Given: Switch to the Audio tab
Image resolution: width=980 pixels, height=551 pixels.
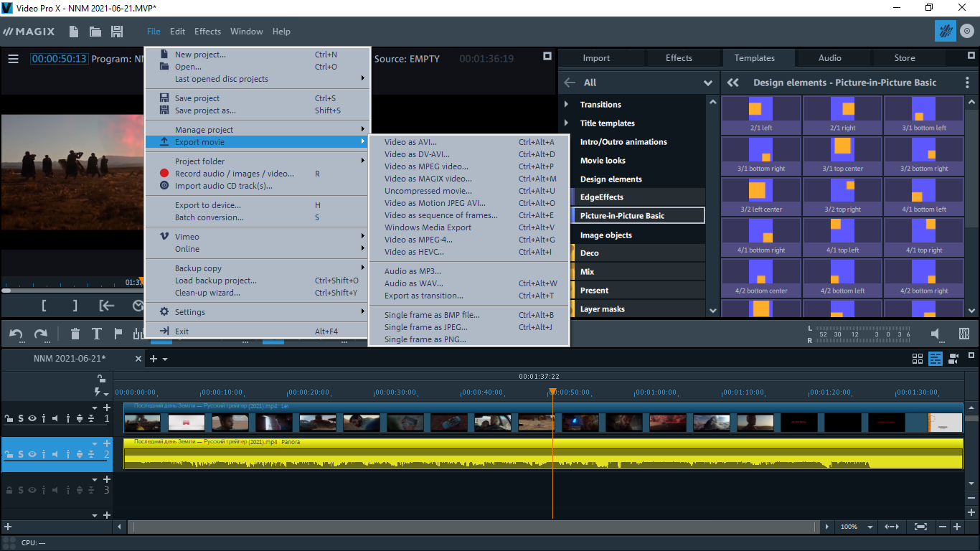Looking at the screenshot, I should click(x=829, y=58).
